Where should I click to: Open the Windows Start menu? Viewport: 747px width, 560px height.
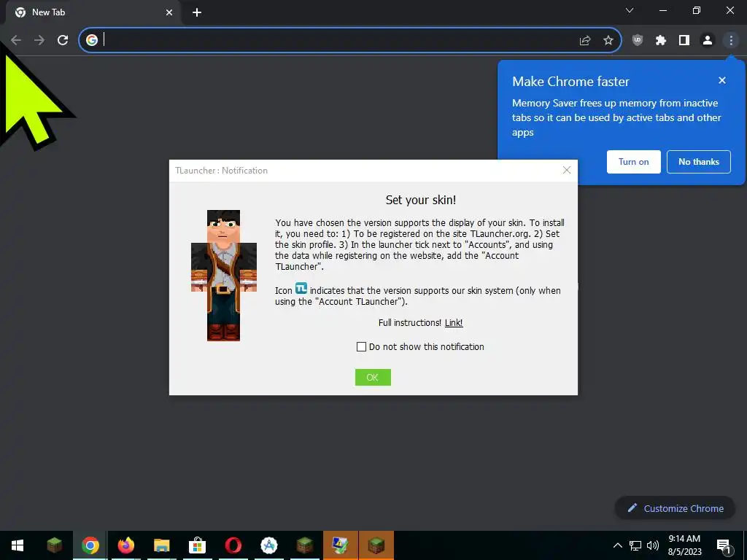tap(18, 545)
